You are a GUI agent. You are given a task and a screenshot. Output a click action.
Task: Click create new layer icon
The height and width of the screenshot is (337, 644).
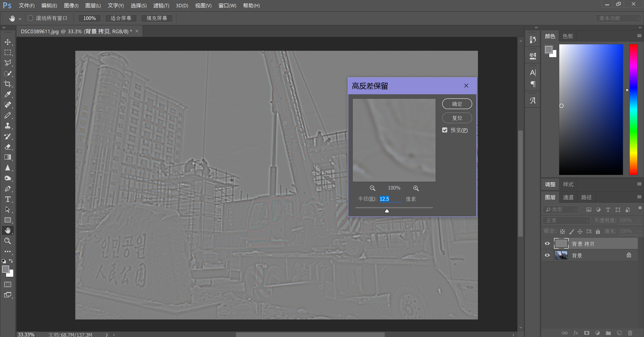619,333
